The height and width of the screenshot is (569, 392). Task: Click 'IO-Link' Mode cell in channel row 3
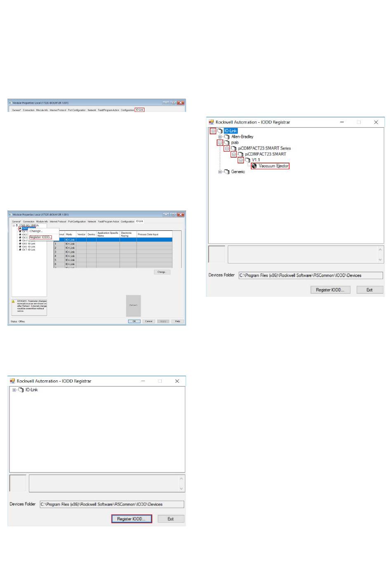point(70,252)
